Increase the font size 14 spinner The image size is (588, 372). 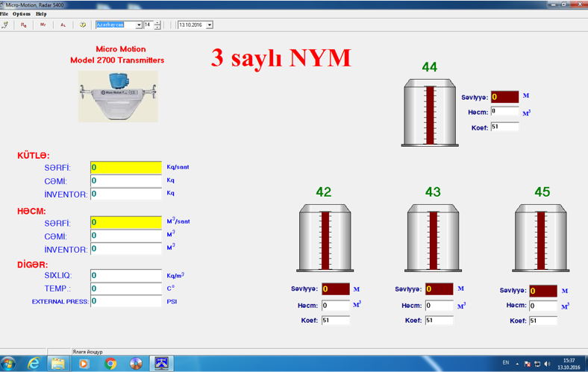point(157,23)
